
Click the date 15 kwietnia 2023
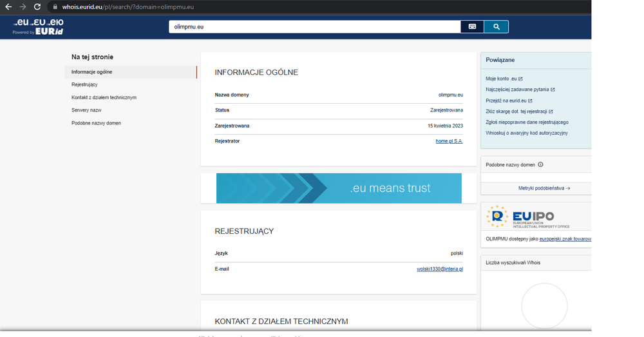point(445,126)
